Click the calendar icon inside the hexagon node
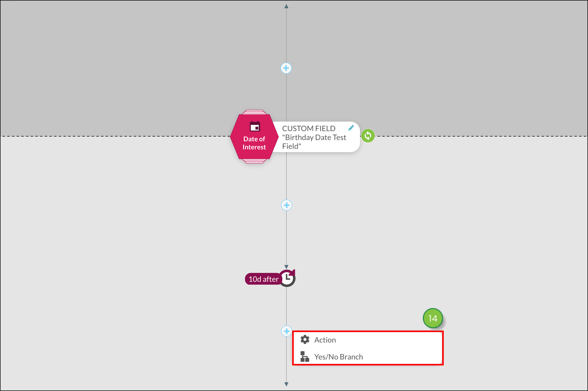This screenshot has height=391, width=588. [254, 127]
